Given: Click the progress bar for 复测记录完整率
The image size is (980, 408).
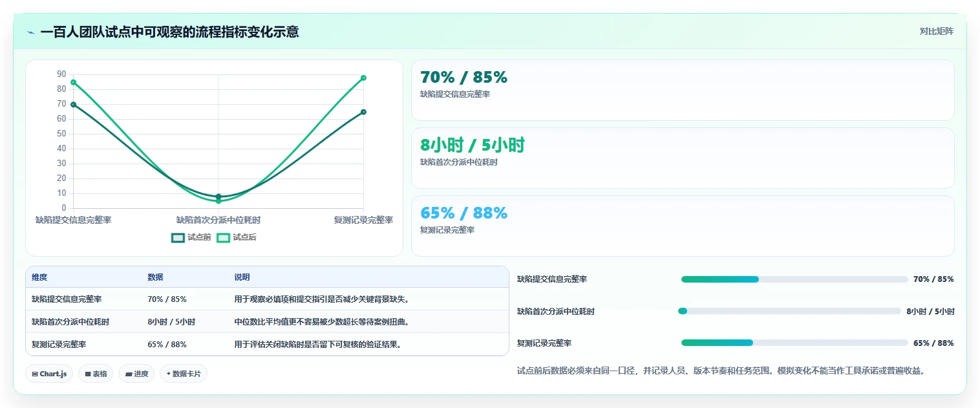Looking at the screenshot, I should coord(794,343).
